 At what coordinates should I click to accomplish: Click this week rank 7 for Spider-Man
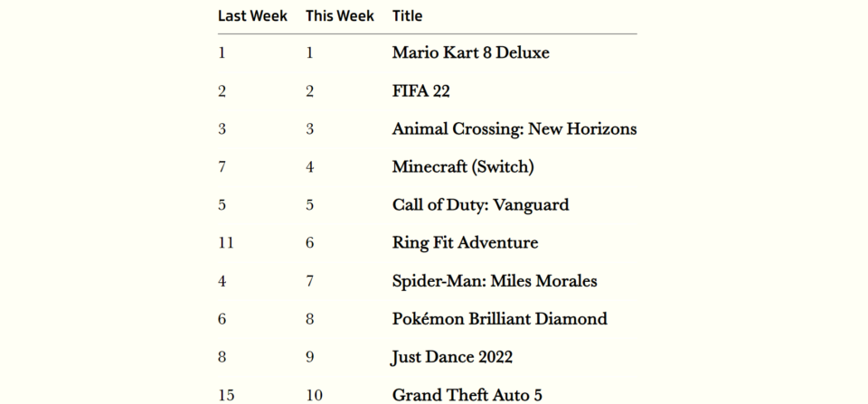(x=310, y=281)
